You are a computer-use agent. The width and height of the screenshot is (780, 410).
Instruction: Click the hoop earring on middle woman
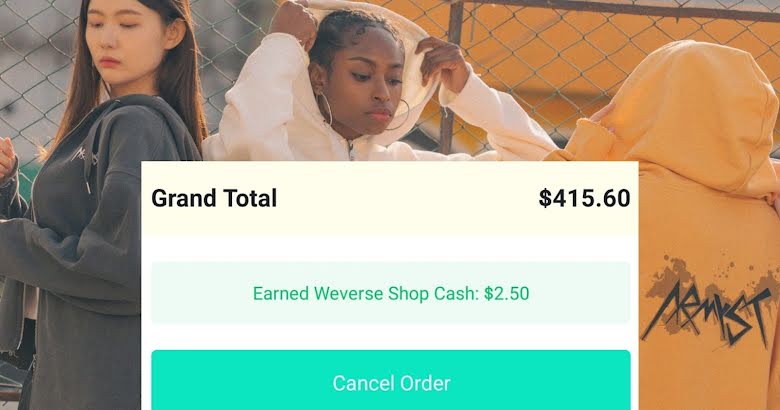pyautogui.click(x=324, y=108)
